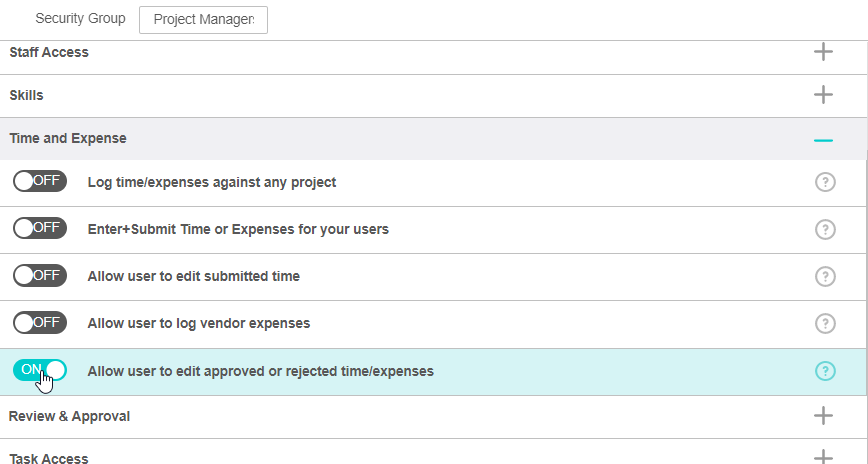Expand Review & Approval section plus icon
Screen dimensions: 868x464
(x=823, y=415)
